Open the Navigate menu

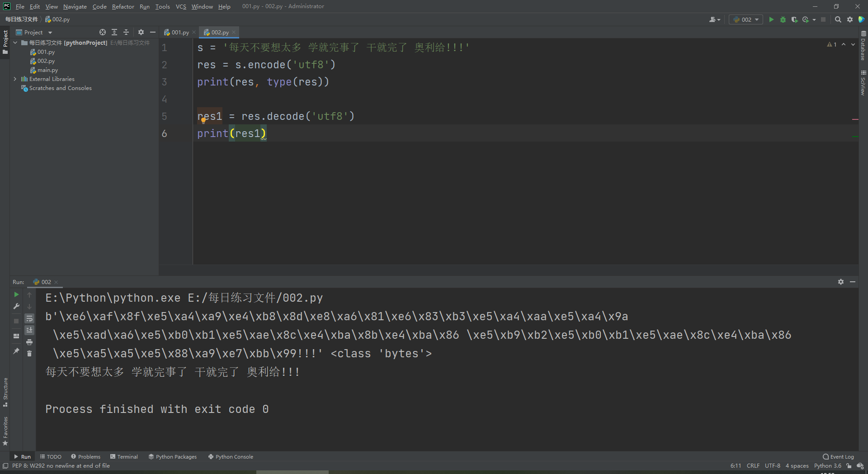[x=75, y=6]
